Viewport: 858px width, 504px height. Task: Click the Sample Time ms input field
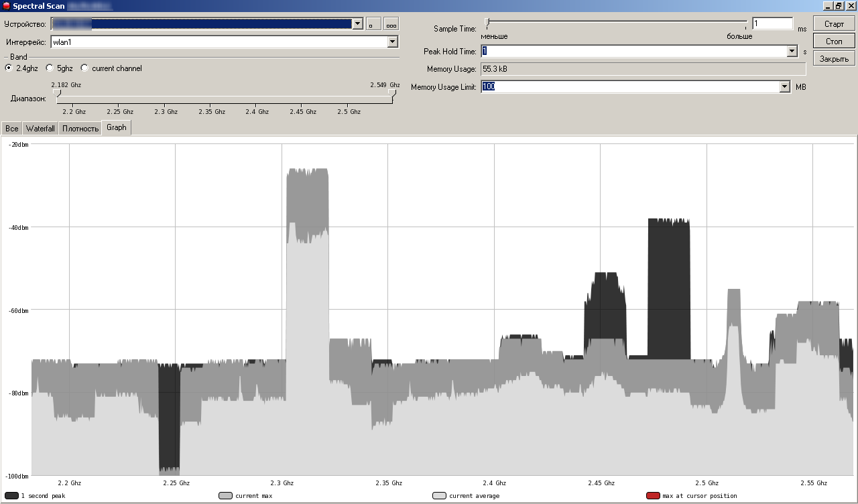click(x=772, y=24)
